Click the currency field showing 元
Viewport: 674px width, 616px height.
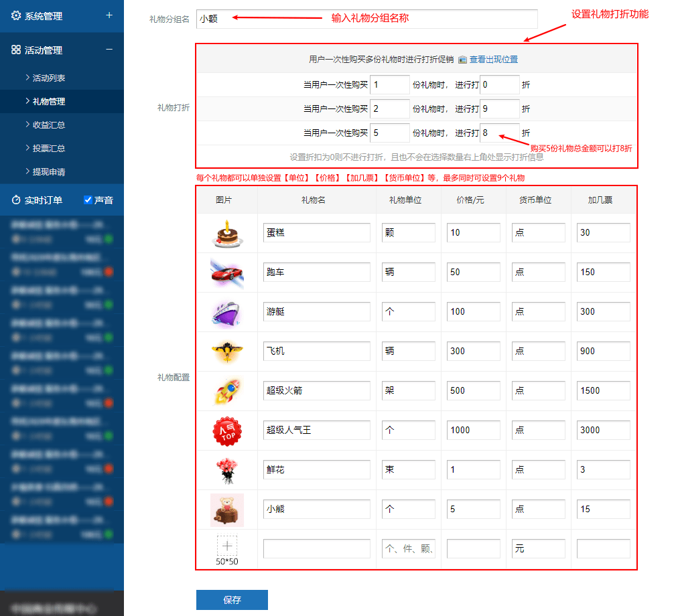tap(538, 548)
